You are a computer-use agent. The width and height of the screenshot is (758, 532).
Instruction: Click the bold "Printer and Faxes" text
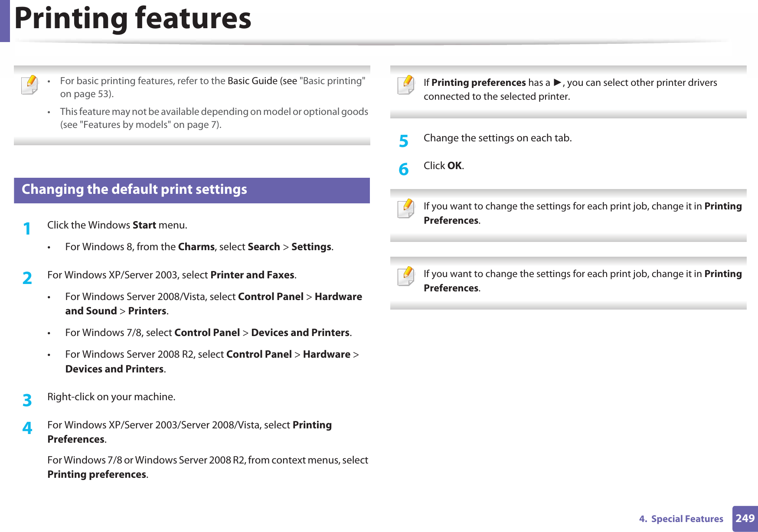[x=252, y=275]
